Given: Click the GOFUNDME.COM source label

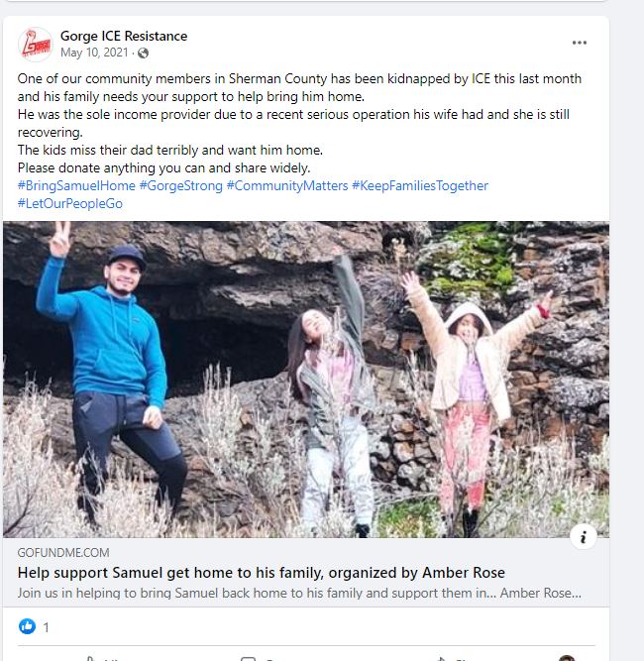Looking at the screenshot, I should [63, 553].
